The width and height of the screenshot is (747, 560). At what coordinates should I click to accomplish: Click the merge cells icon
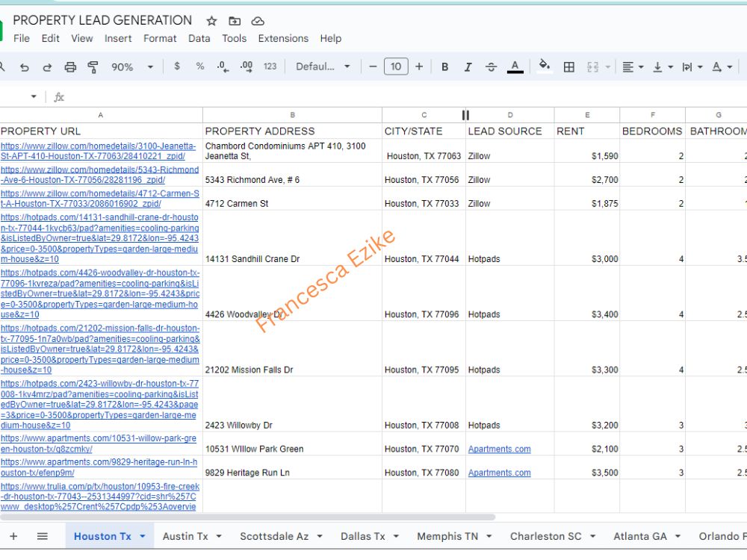592,67
